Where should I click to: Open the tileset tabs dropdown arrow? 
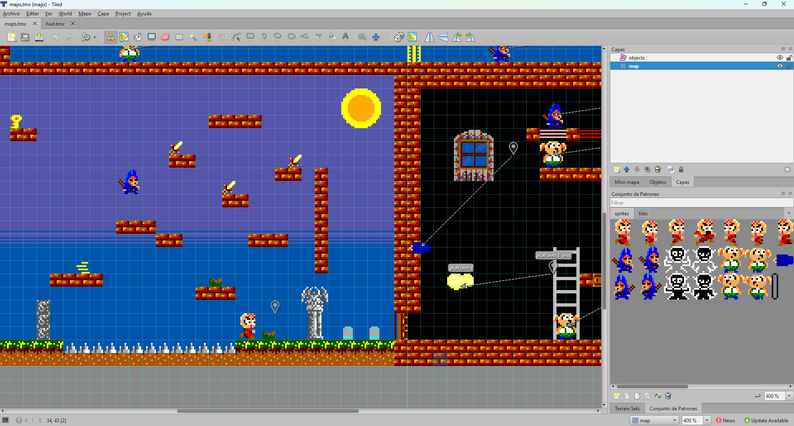pyautogui.click(x=789, y=213)
